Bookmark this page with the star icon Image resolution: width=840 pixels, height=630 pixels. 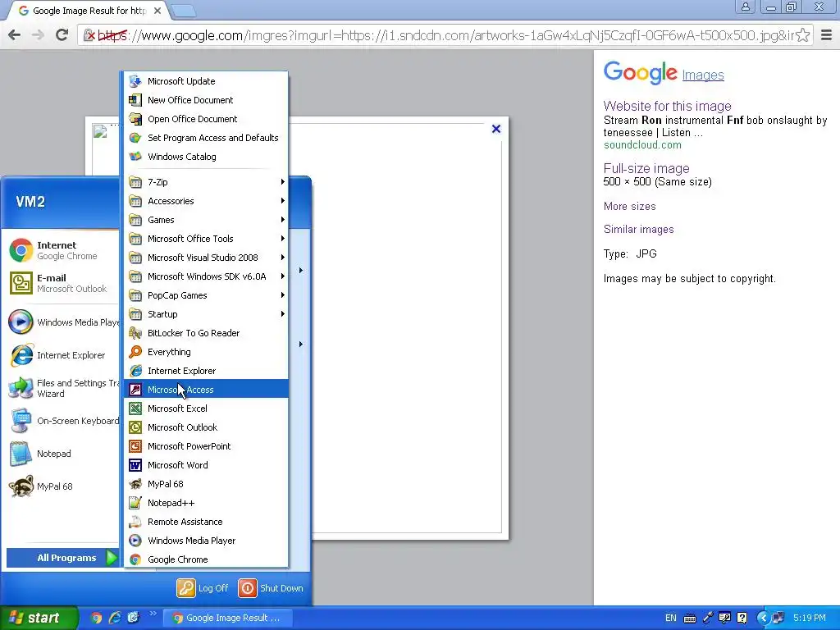tap(802, 35)
